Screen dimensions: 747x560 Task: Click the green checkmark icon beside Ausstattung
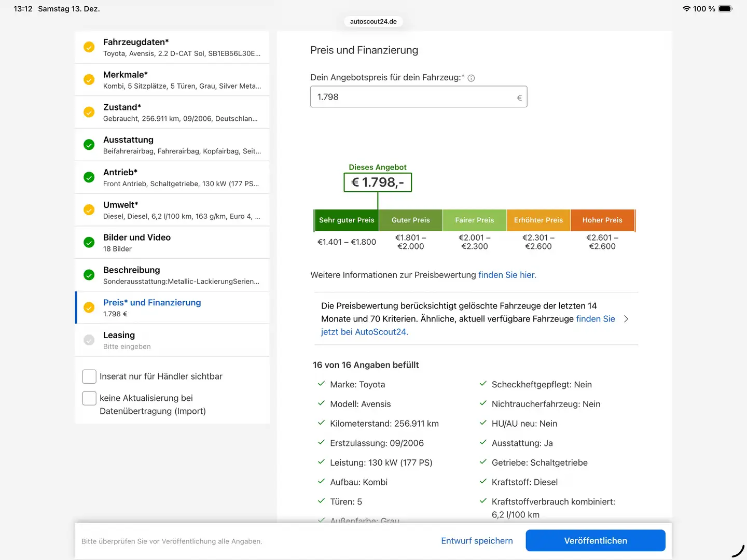pos(89,145)
